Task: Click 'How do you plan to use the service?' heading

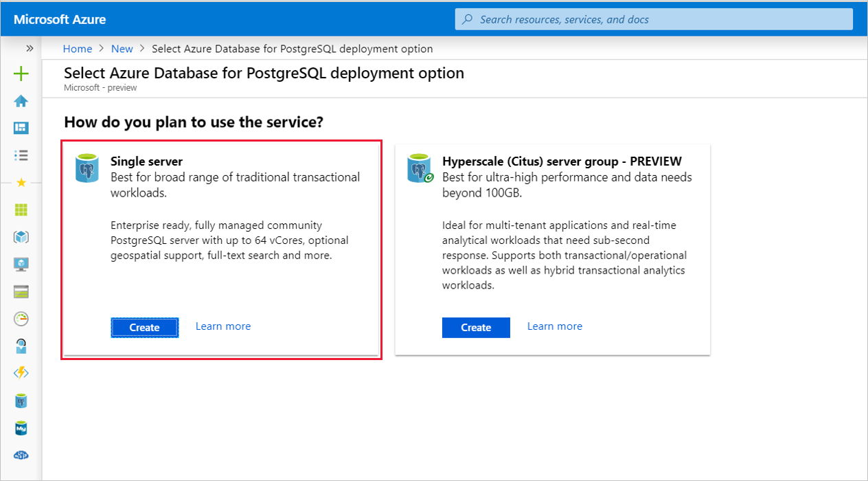Action: (x=194, y=122)
